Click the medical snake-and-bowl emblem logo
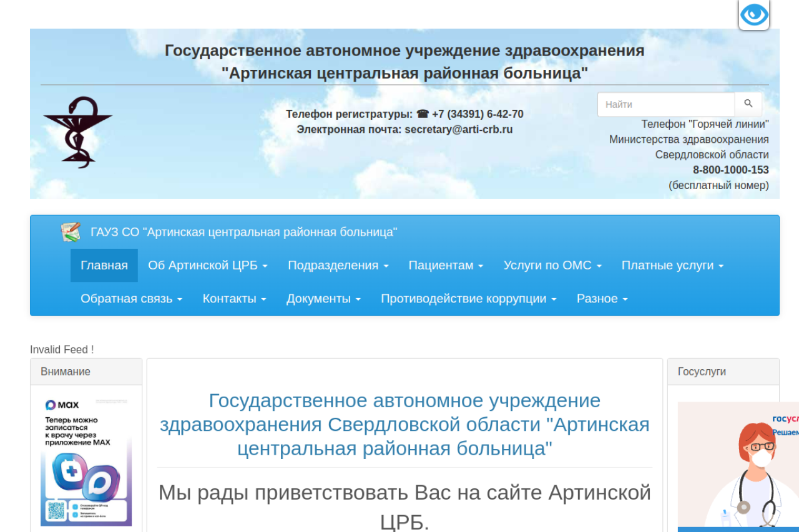The image size is (799, 532). pos(77,132)
